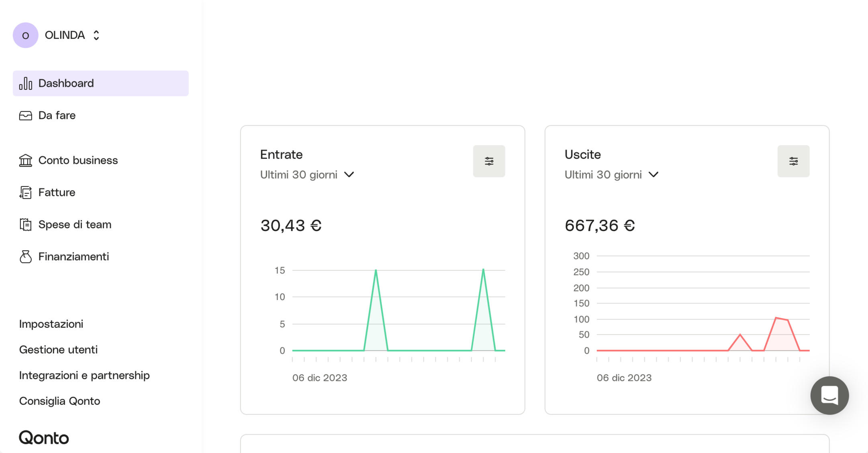Open Integrazioni e partnership page
This screenshot has width=868, height=453.
click(84, 376)
